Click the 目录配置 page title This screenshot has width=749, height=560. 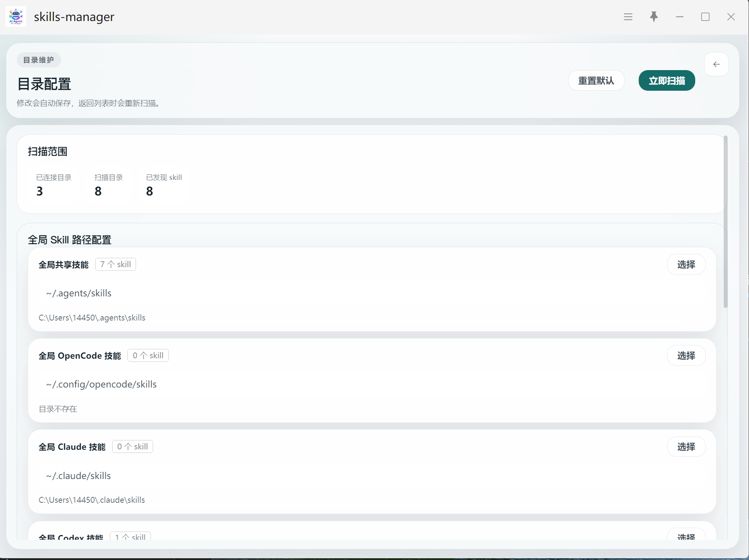(x=44, y=84)
